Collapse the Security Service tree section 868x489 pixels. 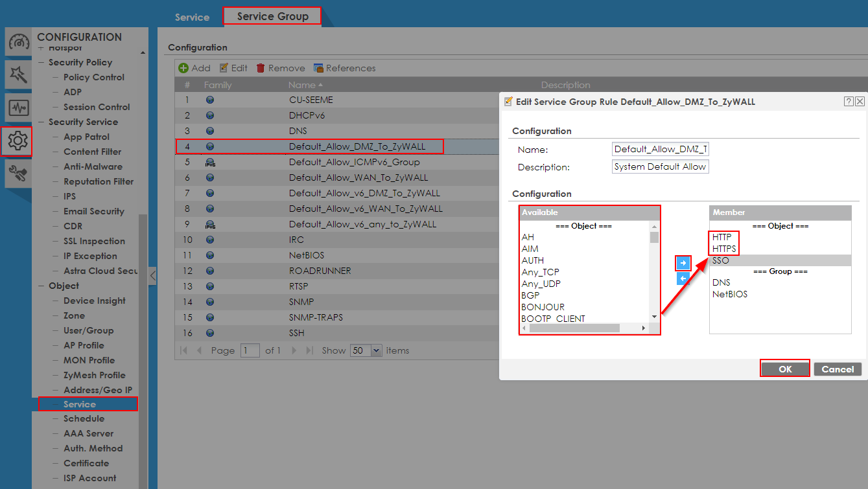(42, 122)
